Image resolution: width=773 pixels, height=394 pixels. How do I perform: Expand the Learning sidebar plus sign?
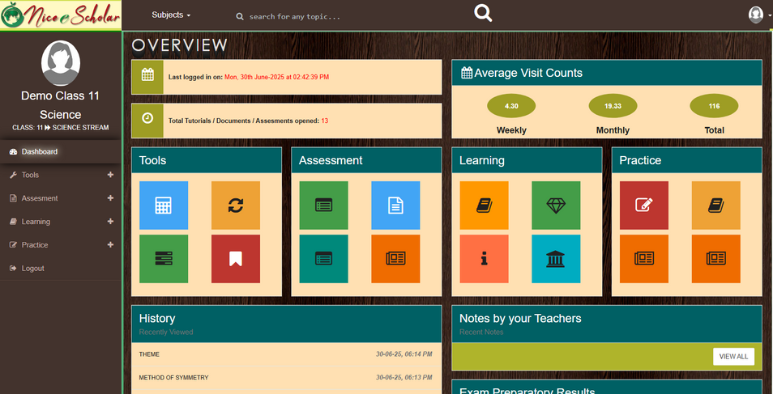pyautogui.click(x=110, y=221)
